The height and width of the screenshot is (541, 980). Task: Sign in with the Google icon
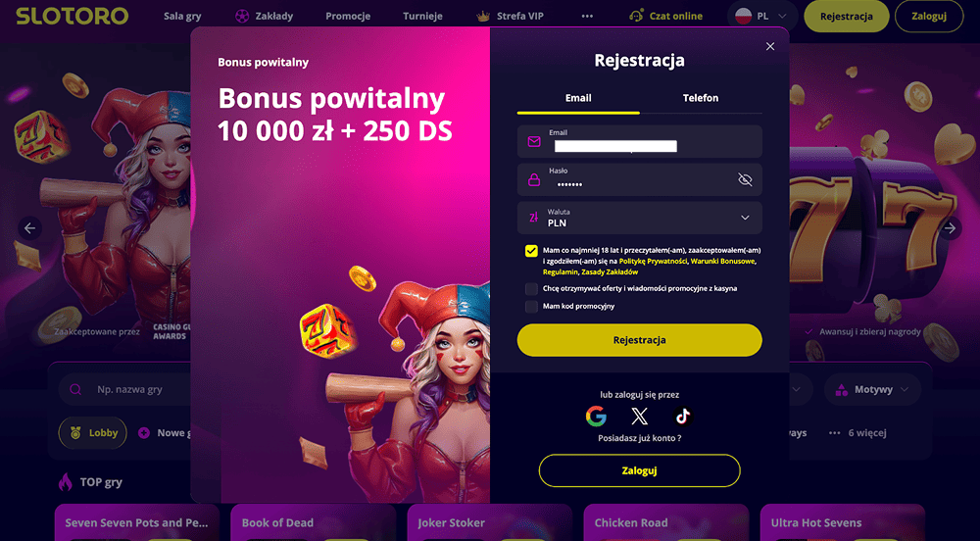(x=596, y=417)
